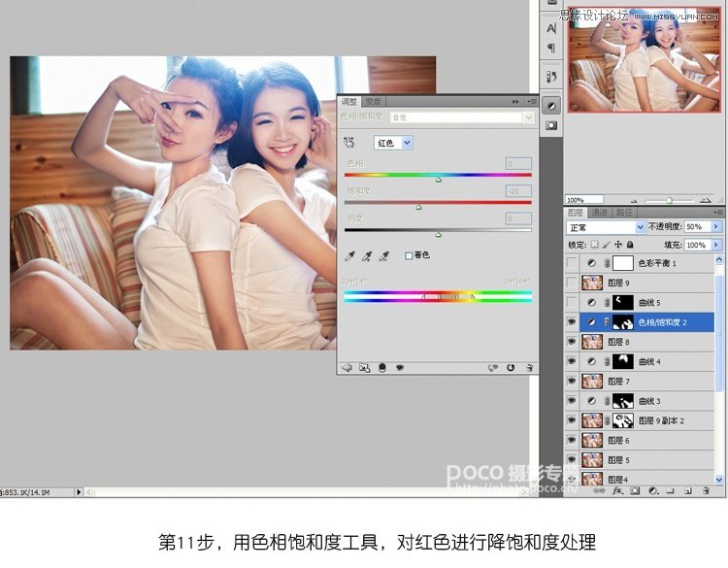Screen dimensions: 728x568
Task: Select the add-to-sample eyedropper (plus)
Action: (x=367, y=255)
